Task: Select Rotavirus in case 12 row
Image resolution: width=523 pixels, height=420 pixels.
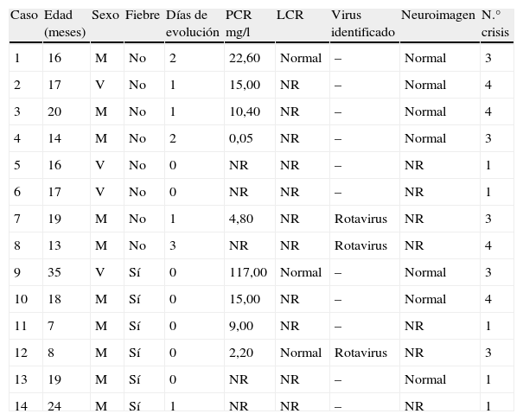Action: click(360, 353)
